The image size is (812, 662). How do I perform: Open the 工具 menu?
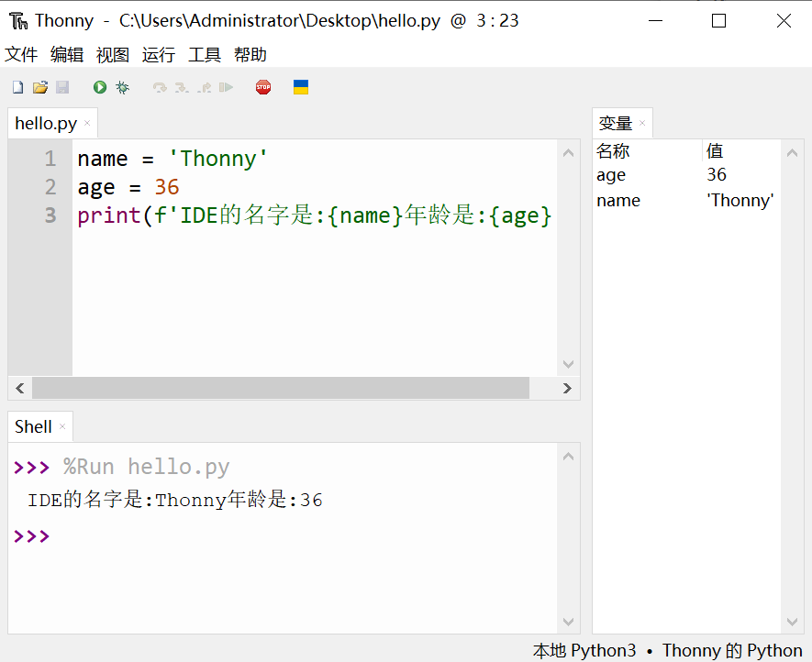[x=205, y=54]
